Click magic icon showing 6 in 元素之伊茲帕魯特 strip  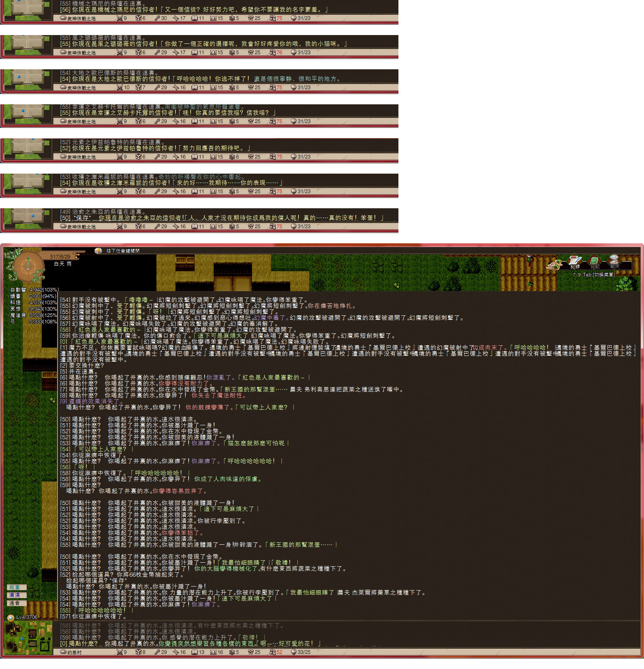pos(232,156)
